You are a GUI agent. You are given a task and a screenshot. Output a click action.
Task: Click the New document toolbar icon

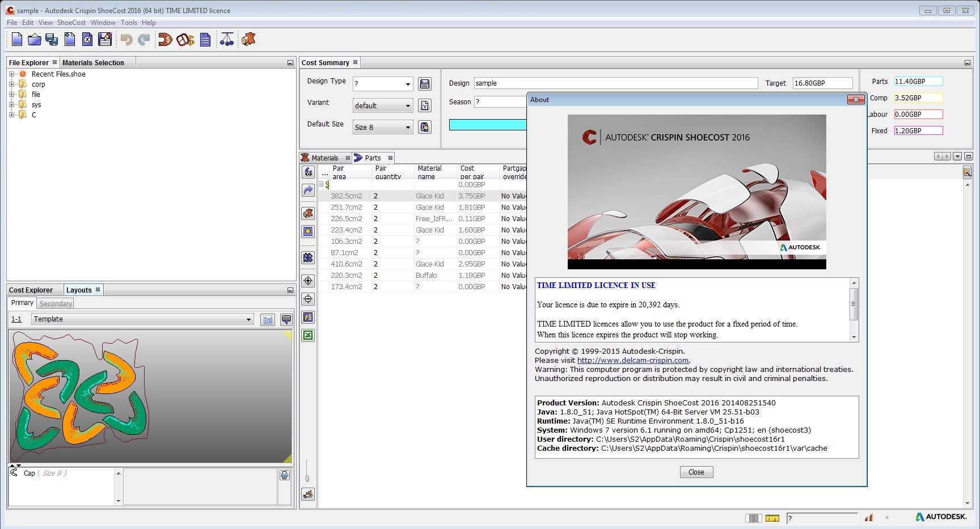17,40
